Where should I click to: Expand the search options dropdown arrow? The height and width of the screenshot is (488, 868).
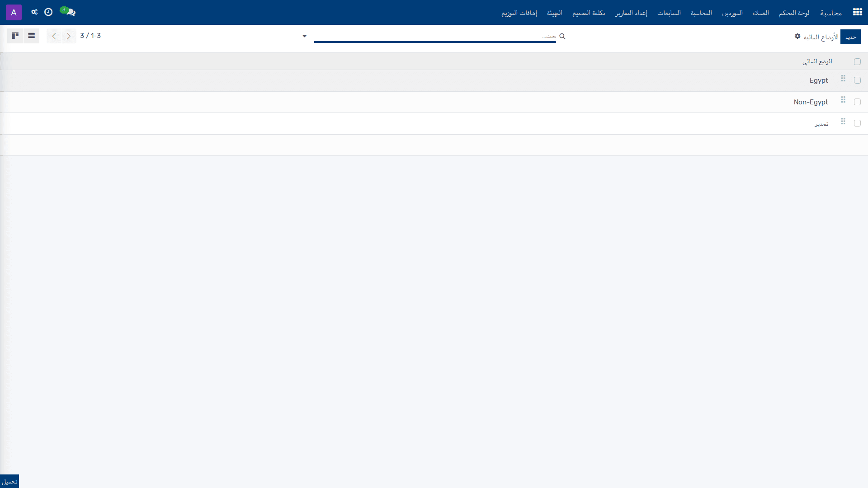point(304,36)
